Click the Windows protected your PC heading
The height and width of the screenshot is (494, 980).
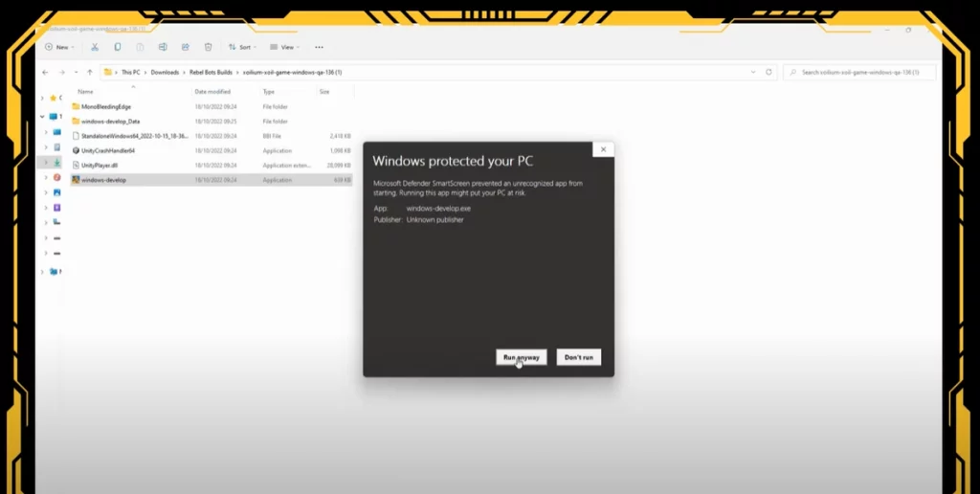click(453, 162)
